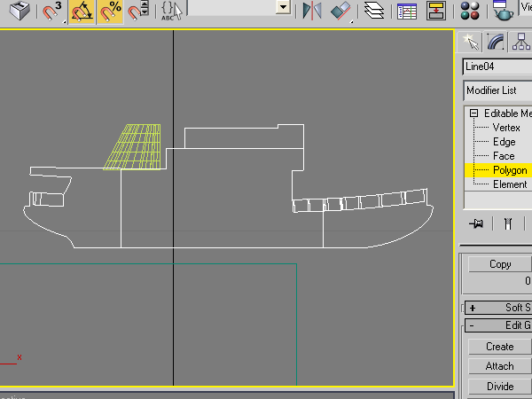The width and height of the screenshot is (532, 399).
Task: Open the Layer Manager icon
Action: 374,11
